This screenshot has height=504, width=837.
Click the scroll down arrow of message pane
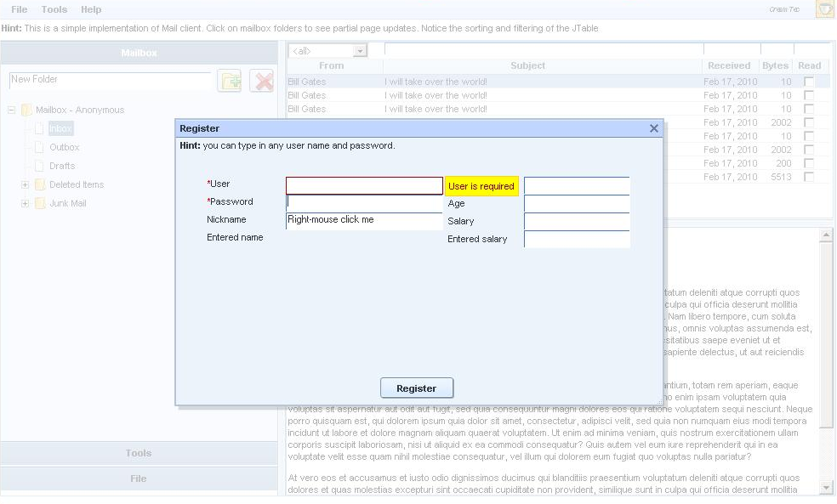[826, 487]
